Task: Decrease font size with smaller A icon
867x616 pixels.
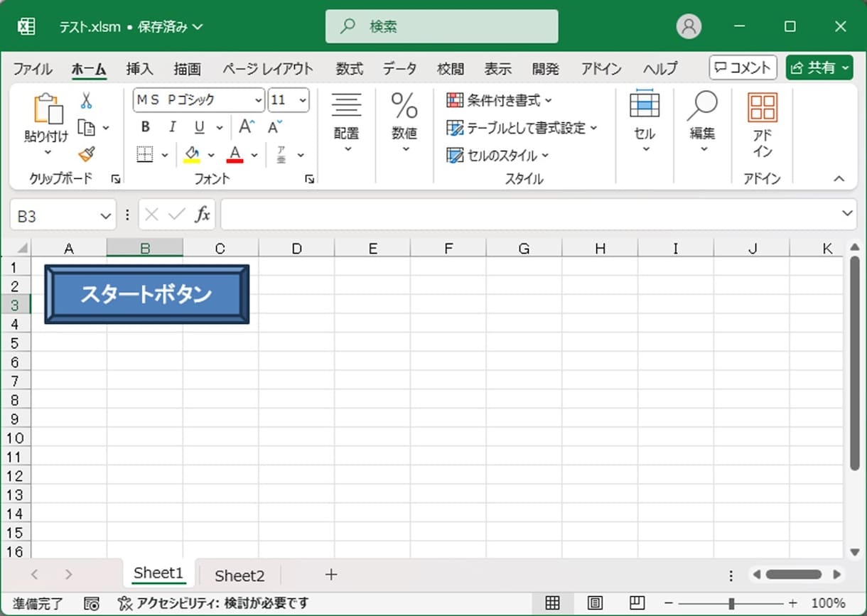Action: click(x=275, y=127)
